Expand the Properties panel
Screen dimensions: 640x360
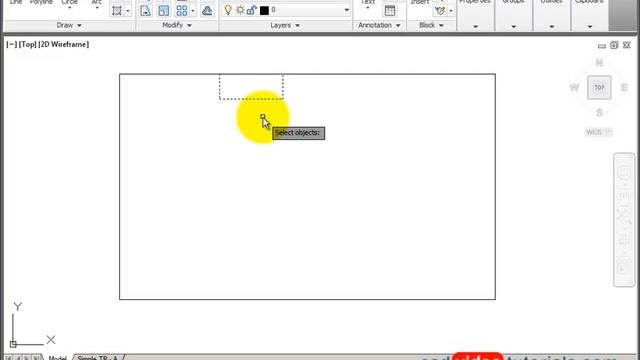coord(475,27)
